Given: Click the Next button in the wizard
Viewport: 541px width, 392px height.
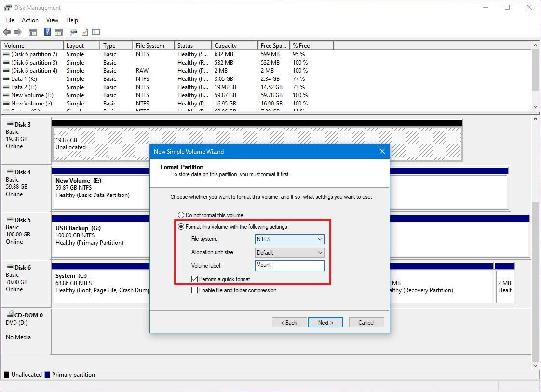Looking at the screenshot, I should point(325,322).
